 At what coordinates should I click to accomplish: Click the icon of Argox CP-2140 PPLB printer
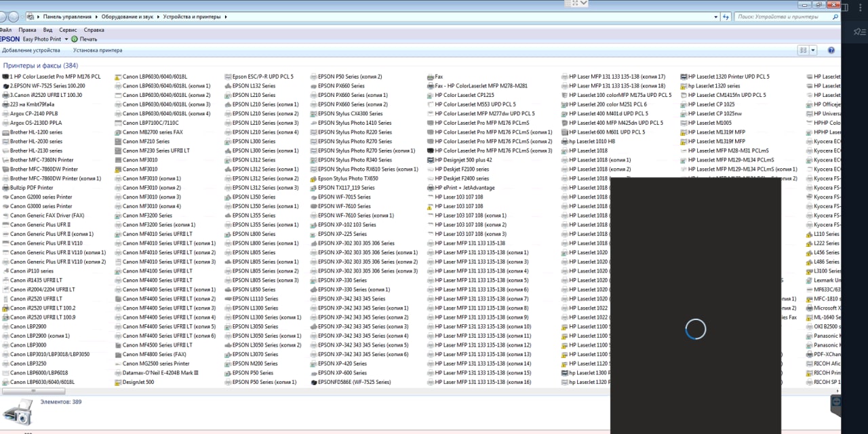pos(5,114)
